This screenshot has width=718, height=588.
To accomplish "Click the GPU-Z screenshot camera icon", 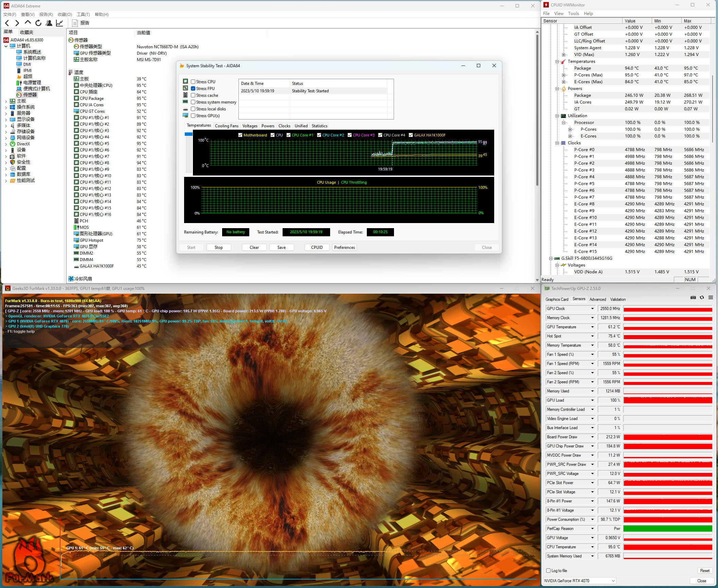I will (693, 298).
